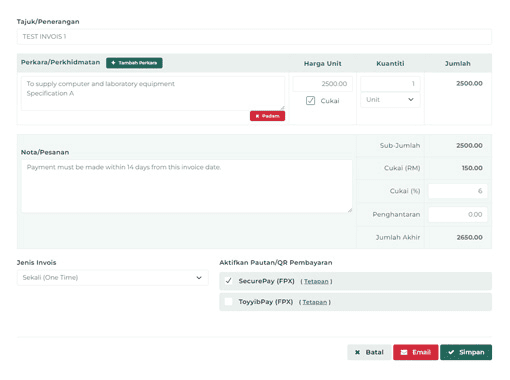Click the item Jumlah total 2500.00
Image resolution: width=510 pixels, height=380 pixels.
[x=469, y=83]
